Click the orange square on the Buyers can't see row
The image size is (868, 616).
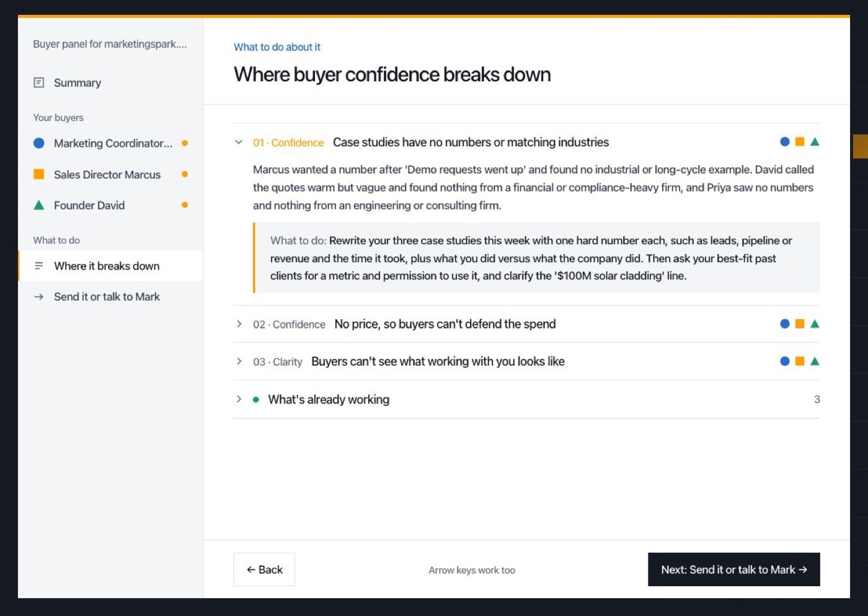pyautogui.click(x=800, y=361)
